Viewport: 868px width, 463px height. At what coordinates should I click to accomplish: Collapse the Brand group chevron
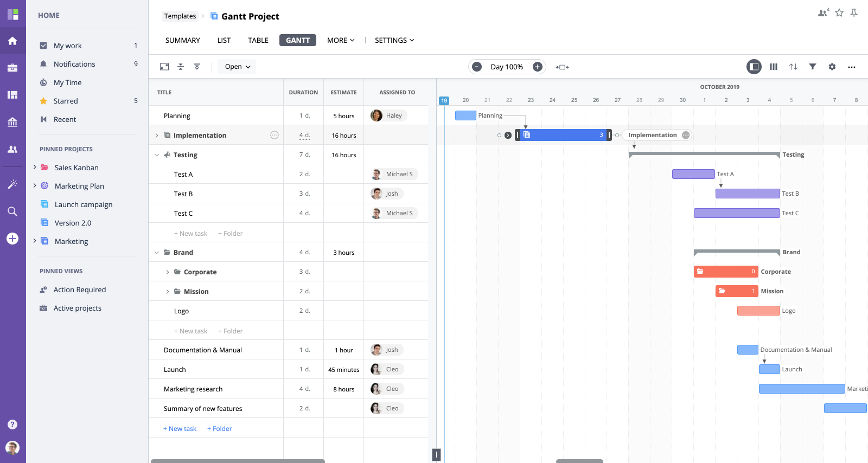tap(157, 253)
